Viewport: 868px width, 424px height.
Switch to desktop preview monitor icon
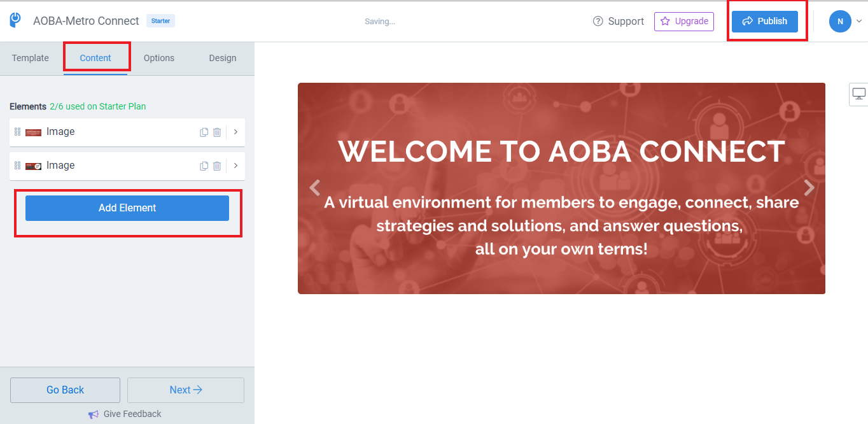coord(859,94)
